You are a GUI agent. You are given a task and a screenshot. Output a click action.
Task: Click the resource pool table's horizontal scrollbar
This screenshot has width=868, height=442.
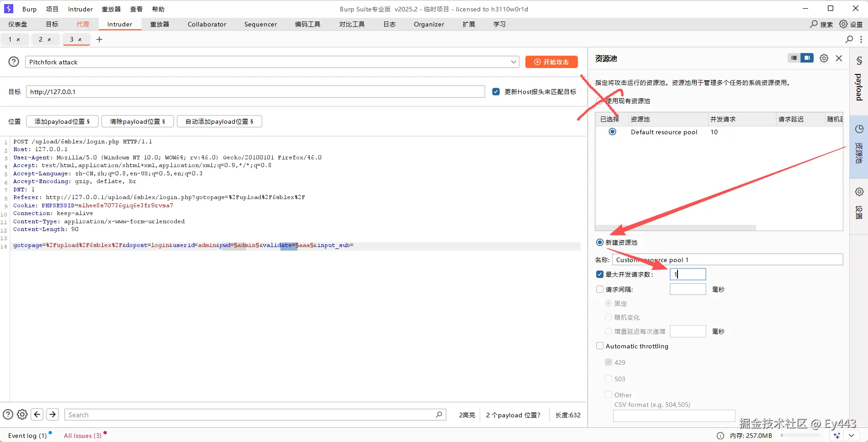pyautogui.click(x=676, y=227)
